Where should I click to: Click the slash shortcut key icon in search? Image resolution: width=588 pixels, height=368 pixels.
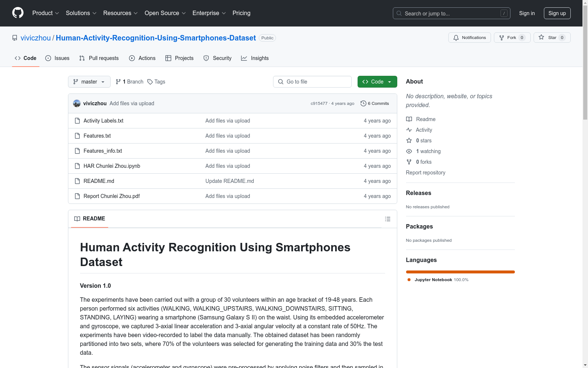click(x=504, y=13)
